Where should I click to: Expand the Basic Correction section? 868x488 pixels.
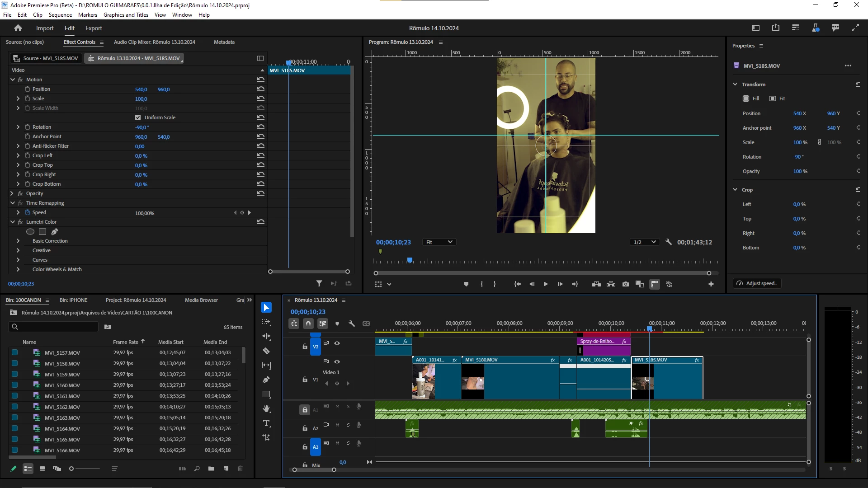pyautogui.click(x=18, y=241)
